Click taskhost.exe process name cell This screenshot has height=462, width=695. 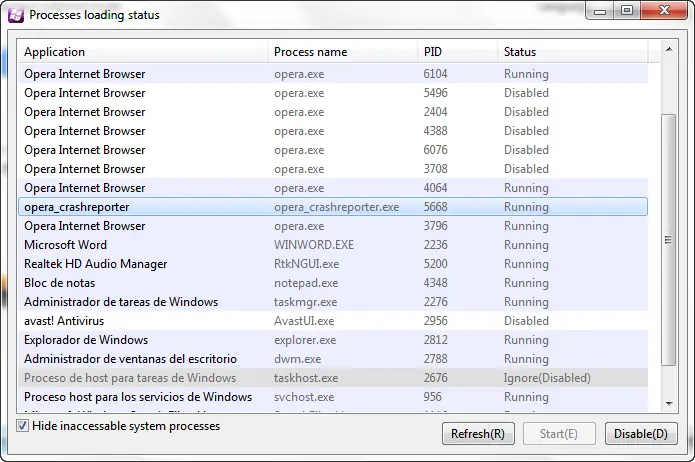click(x=306, y=378)
